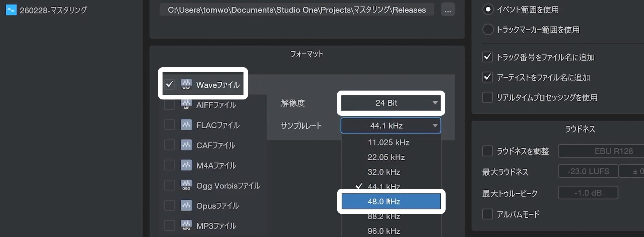Click the CAF file format icon
The width and height of the screenshot is (644, 237).
186,145
